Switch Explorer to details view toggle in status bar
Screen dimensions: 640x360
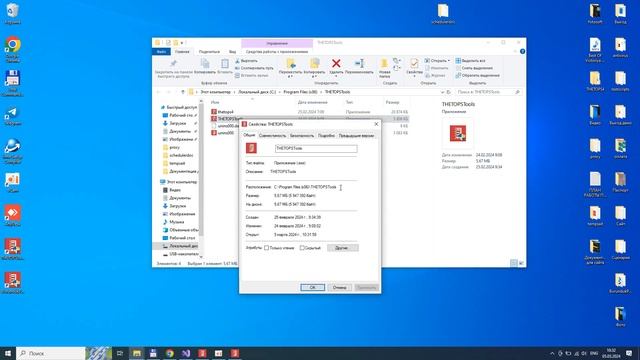(x=513, y=263)
